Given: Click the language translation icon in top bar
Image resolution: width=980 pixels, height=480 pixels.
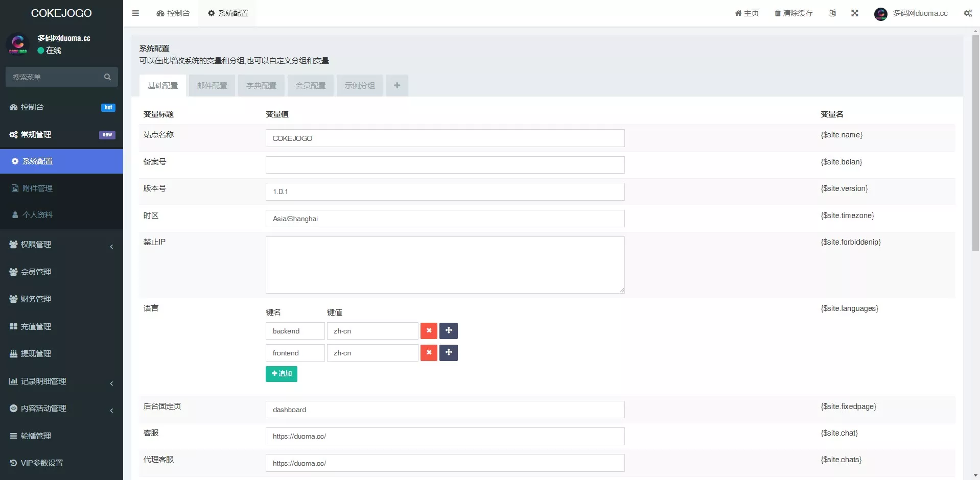Looking at the screenshot, I should [x=832, y=13].
